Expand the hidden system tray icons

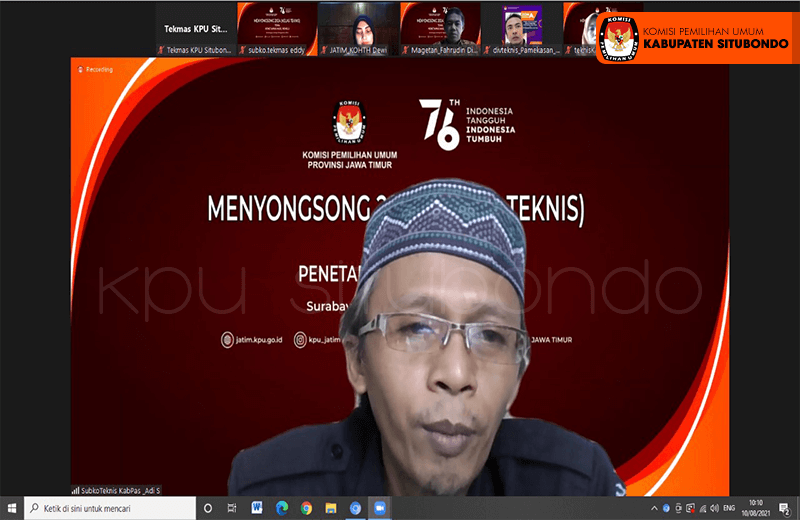(x=653, y=508)
